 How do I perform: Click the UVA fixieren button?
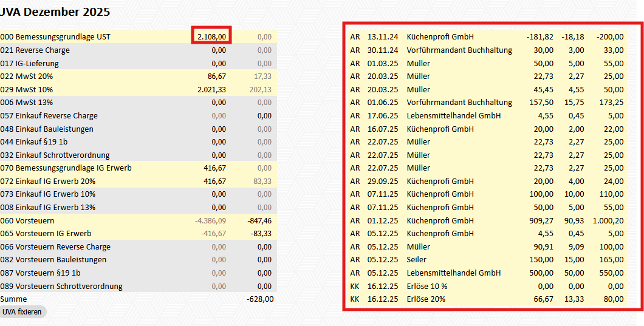coord(22,311)
